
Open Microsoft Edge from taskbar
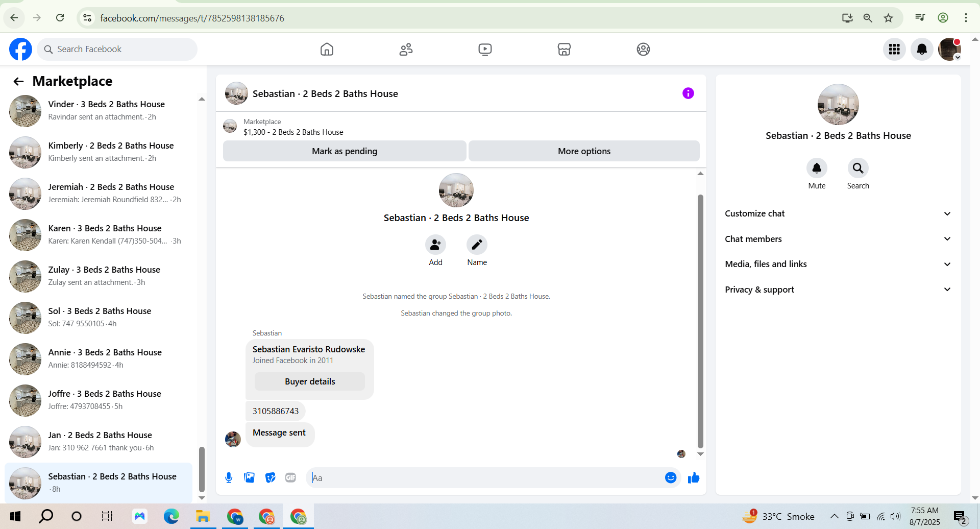[171, 516]
